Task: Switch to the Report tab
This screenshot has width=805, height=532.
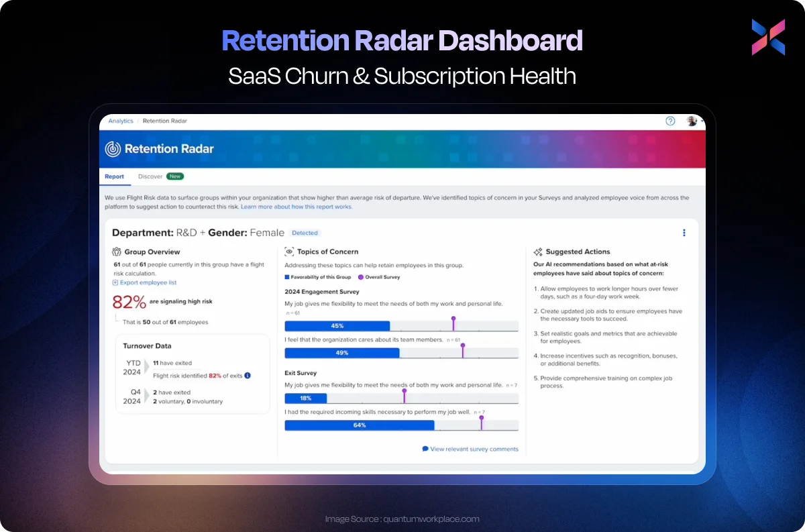Action: (x=114, y=176)
